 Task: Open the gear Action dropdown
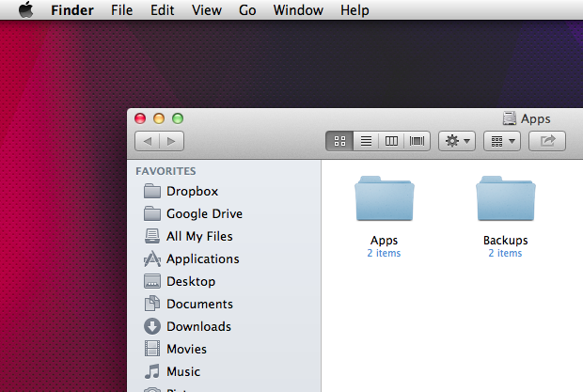(x=457, y=141)
